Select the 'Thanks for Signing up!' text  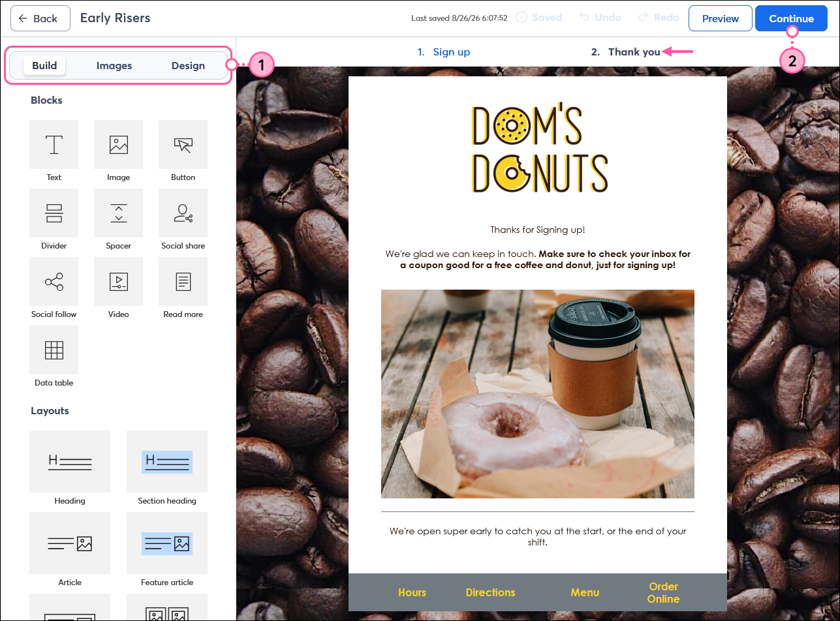pyautogui.click(x=538, y=230)
